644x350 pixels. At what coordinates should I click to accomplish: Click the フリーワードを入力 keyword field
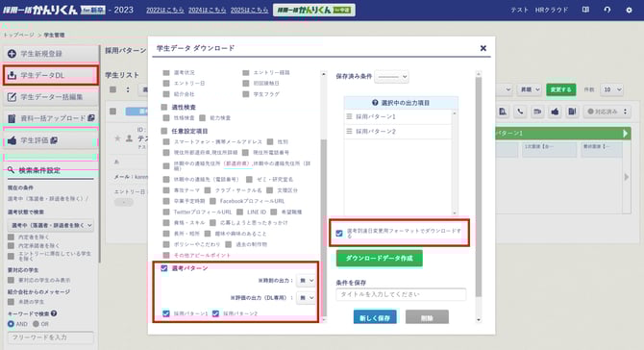pos(51,337)
